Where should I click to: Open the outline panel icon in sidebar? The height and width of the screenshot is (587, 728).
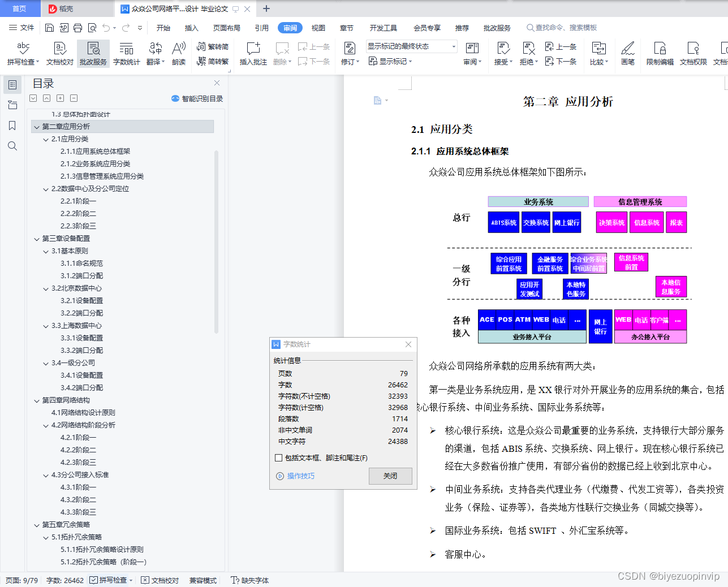click(x=12, y=85)
